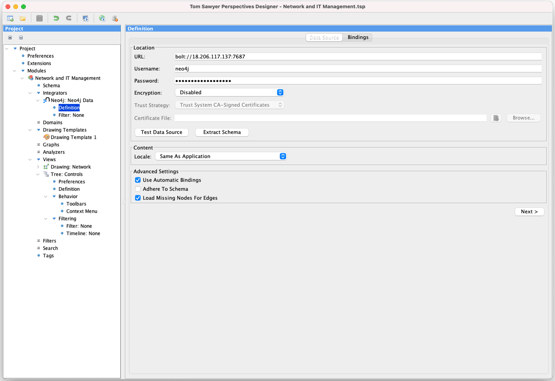
Task: Click the Neo4j integrator icon
Action: click(x=46, y=100)
